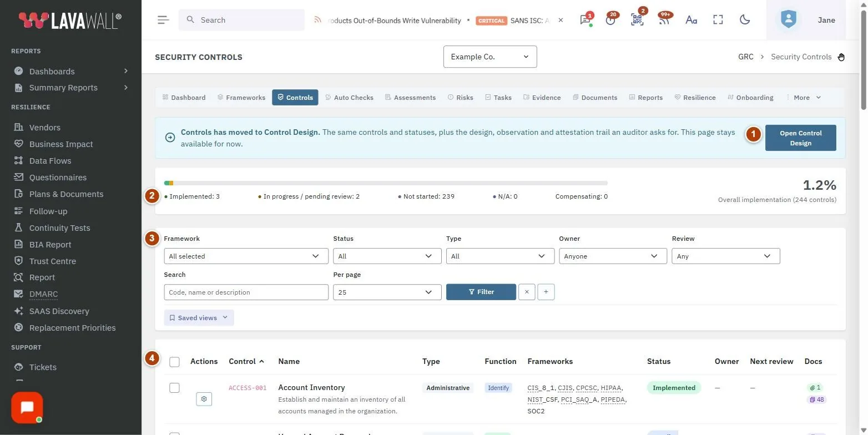Switch to dark mode with moon icon
This screenshot has width=868, height=435.
745,20
